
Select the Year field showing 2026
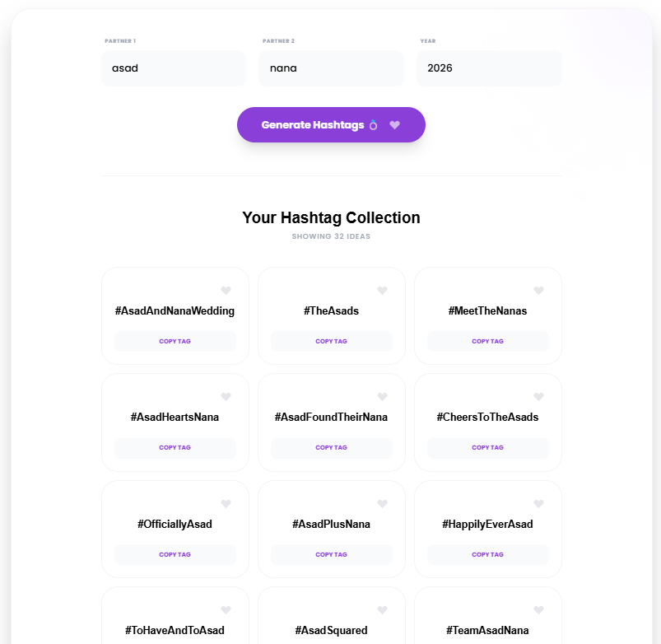489,68
